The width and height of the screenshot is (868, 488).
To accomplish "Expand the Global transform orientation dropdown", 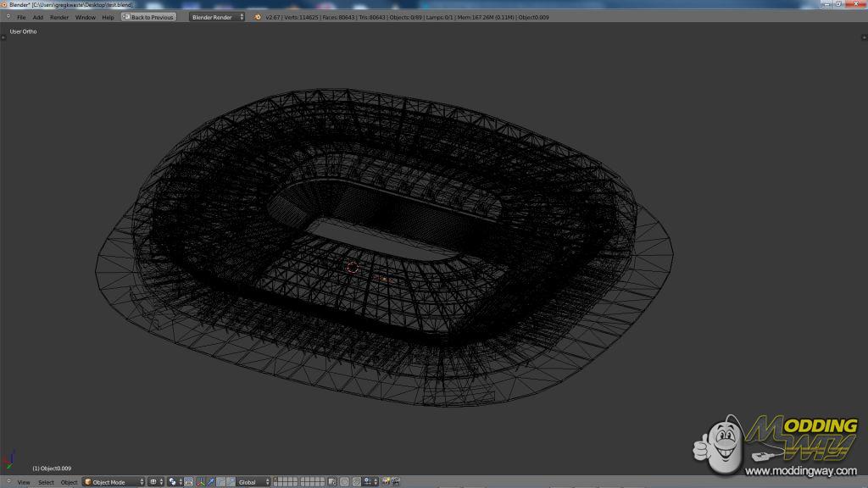I will 253,482.
